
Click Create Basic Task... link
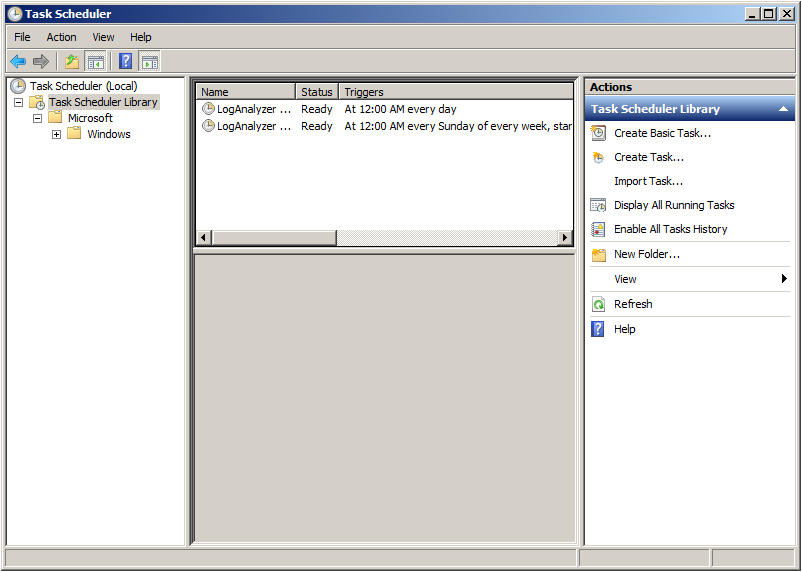point(662,133)
